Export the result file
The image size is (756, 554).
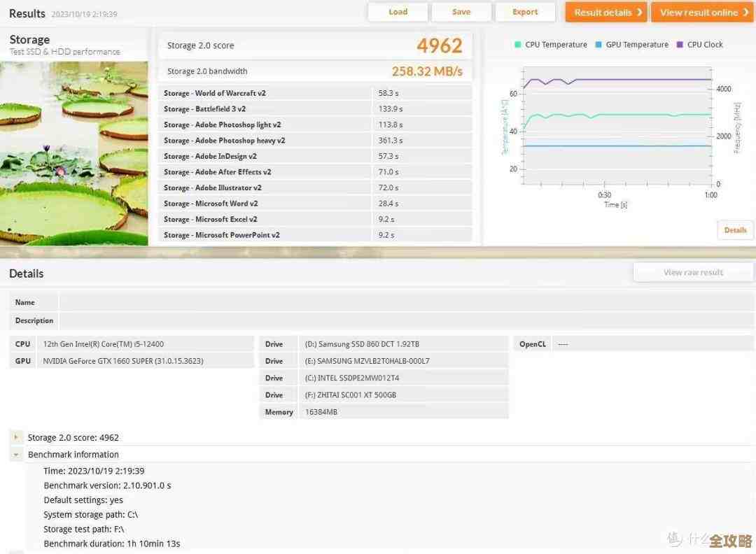click(524, 12)
